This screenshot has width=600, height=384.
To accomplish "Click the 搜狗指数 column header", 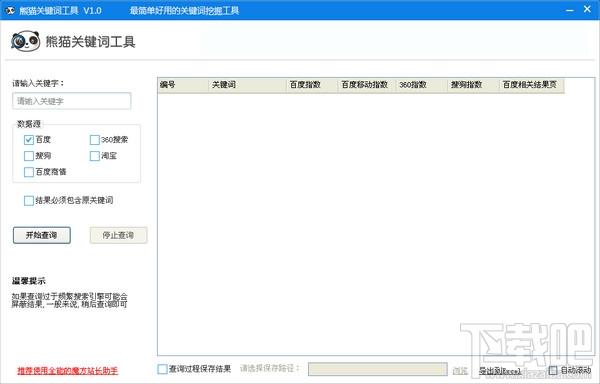I will click(x=474, y=85).
